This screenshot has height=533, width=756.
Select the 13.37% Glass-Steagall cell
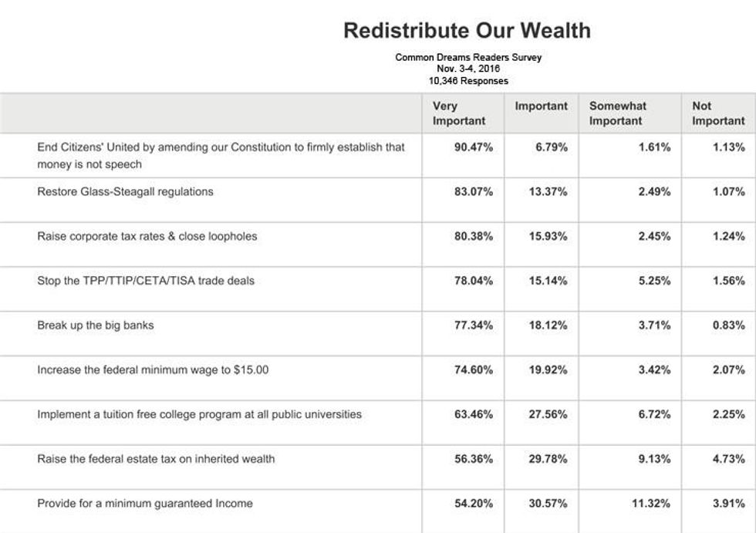(x=548, y=192)
